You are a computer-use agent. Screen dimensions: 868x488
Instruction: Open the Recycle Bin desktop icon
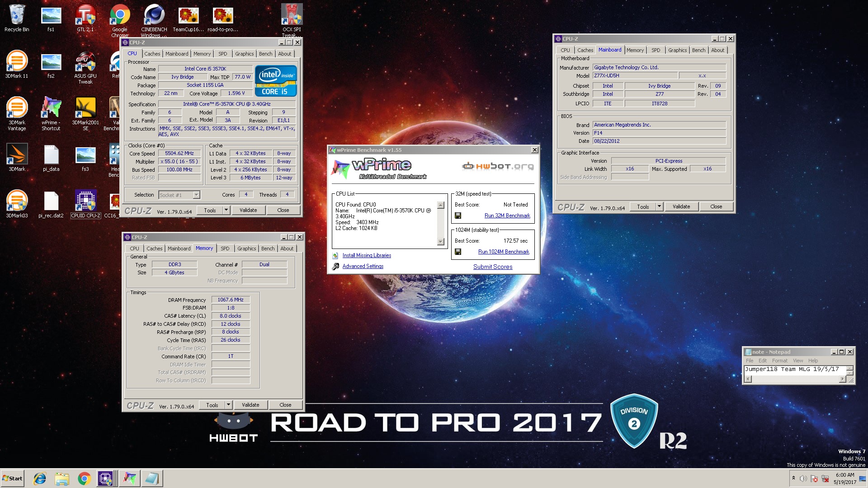[x=17, y=18]
